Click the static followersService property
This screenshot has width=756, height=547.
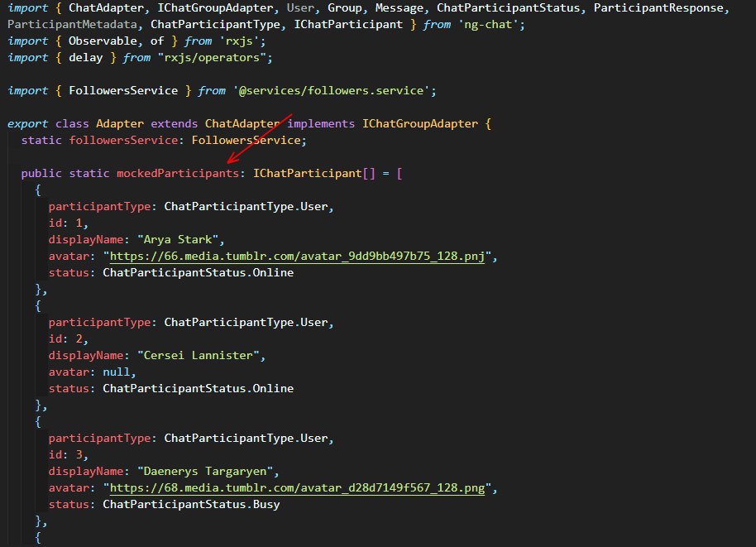[123, 141]
